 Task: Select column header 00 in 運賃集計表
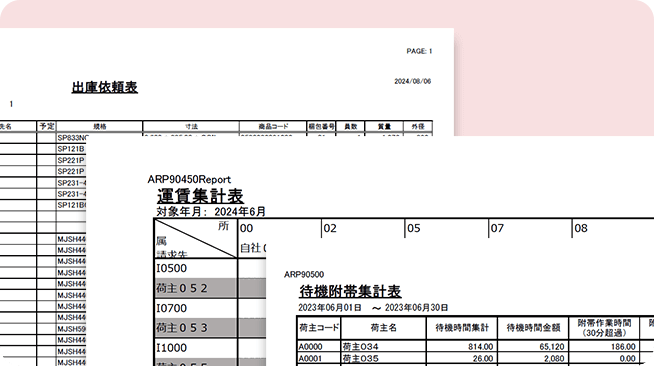tap(247, 228)
